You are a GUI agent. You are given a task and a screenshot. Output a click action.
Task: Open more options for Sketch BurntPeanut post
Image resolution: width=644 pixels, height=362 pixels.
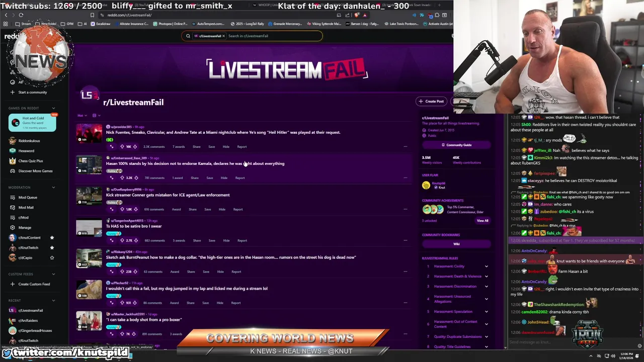tap(405, 271)
